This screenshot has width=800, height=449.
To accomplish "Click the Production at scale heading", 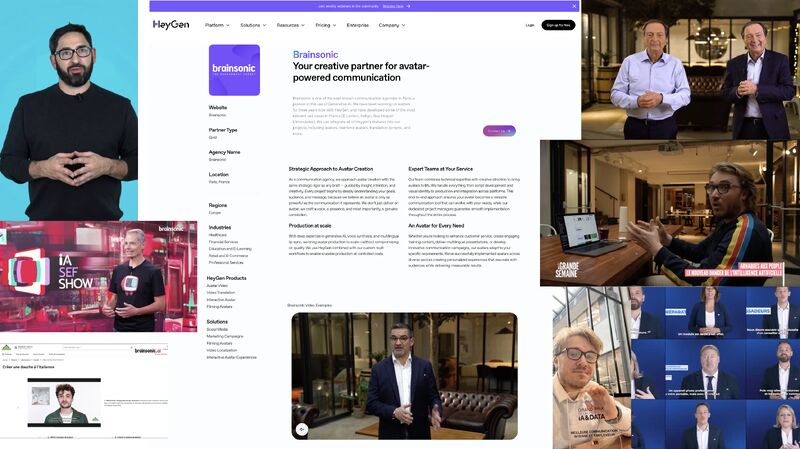I will [310, 226].
